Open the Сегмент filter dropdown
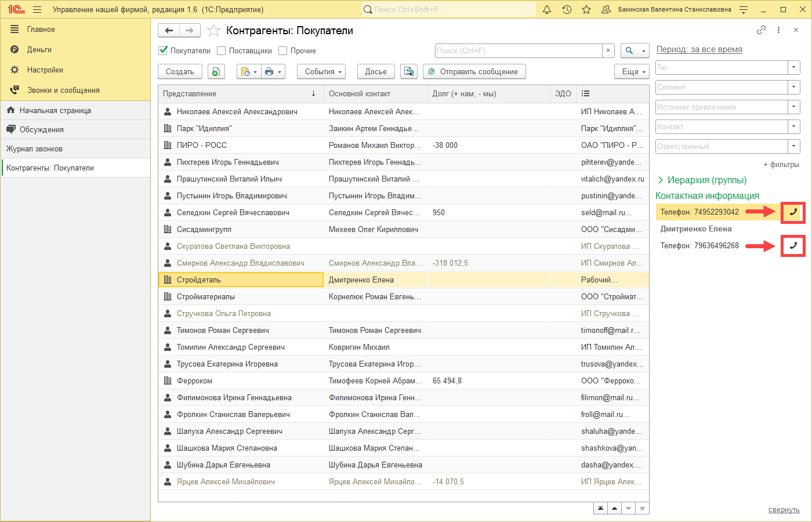This screenshot has width=812, height=522. click(793, 88)
